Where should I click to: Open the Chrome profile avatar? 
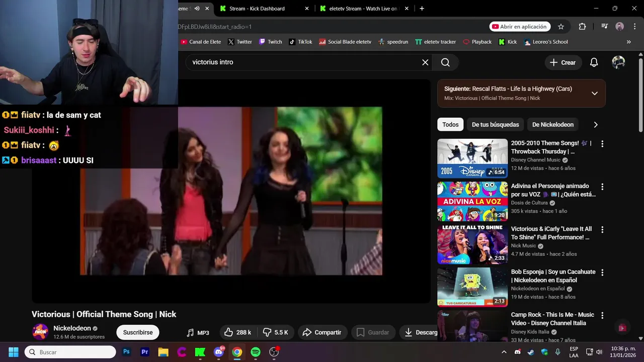(620, 27)
